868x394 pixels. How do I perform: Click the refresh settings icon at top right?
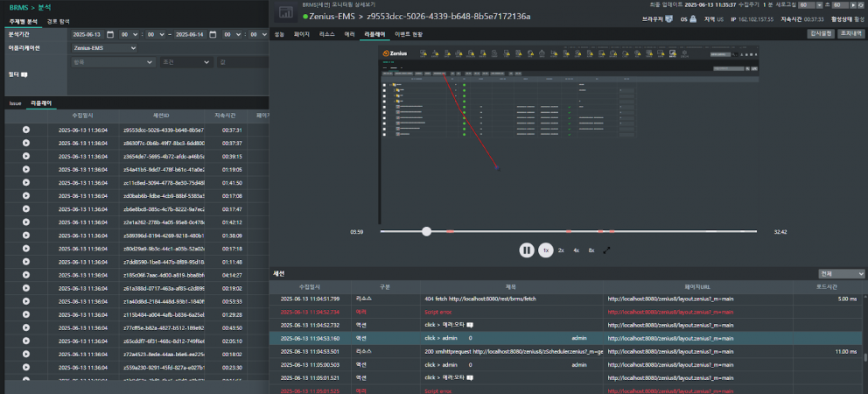click(x=859, y=4)
